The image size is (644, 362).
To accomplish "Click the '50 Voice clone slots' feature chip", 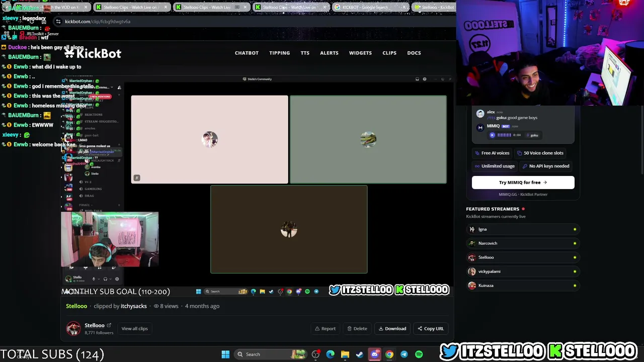I will (x=540, y=153).
